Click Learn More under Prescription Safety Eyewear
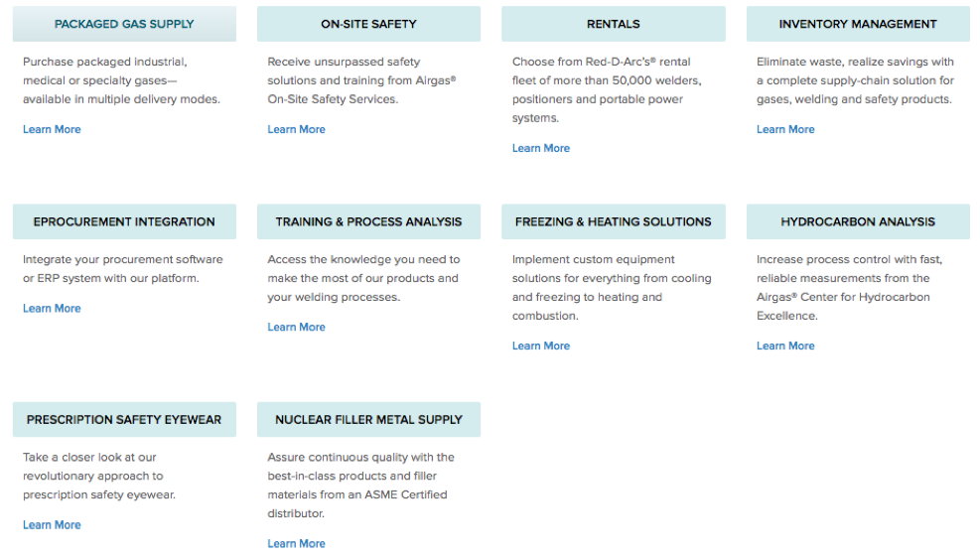The image size is (980, 558). tap(52, 524)
